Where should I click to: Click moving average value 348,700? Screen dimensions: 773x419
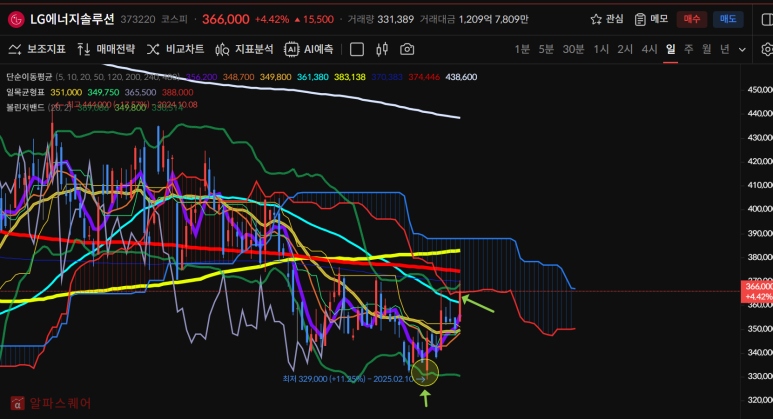tap(239, 77)
